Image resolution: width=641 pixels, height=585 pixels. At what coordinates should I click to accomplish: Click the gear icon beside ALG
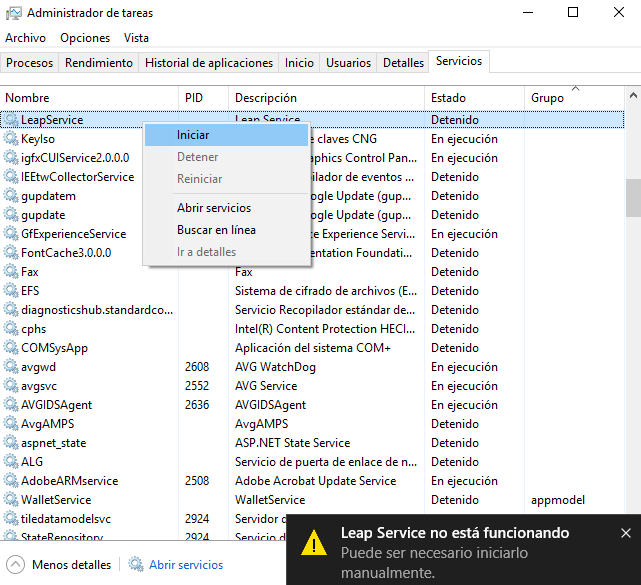click(x=11, y=462)
